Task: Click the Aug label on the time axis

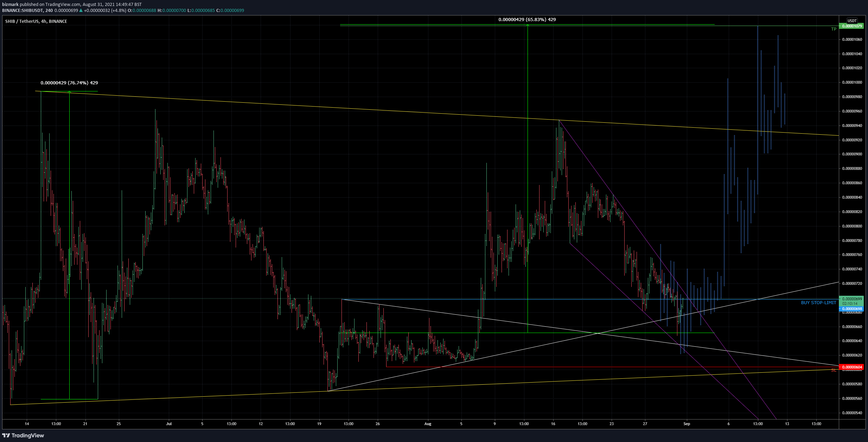Action: click(428, 424)
